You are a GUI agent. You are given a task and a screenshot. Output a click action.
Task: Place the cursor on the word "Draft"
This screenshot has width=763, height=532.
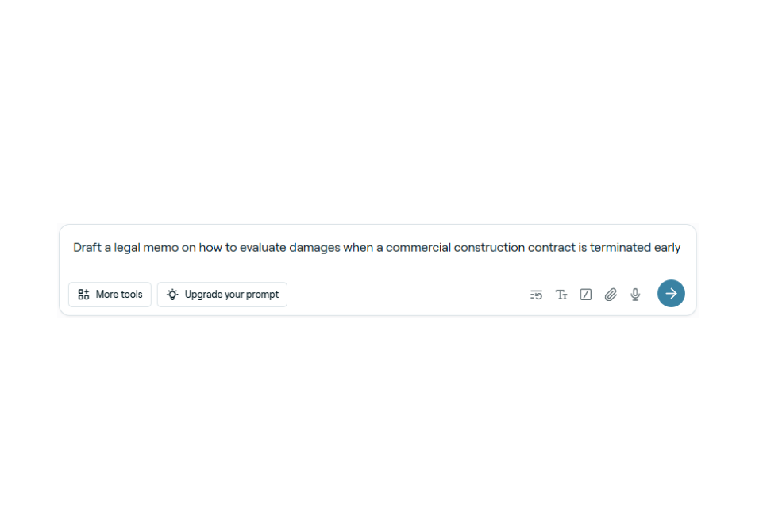tap(87, 248)
